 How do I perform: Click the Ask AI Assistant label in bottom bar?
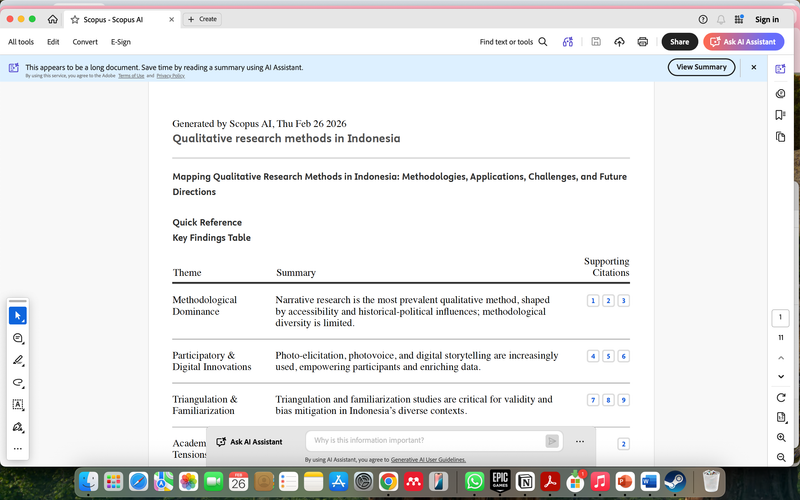tap(249, 442)
